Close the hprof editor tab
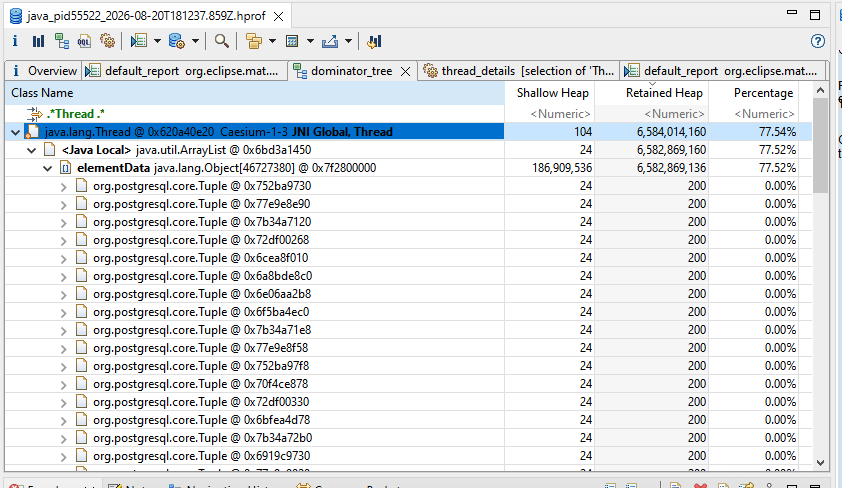 pyautogui.click(x=278, y=17)
